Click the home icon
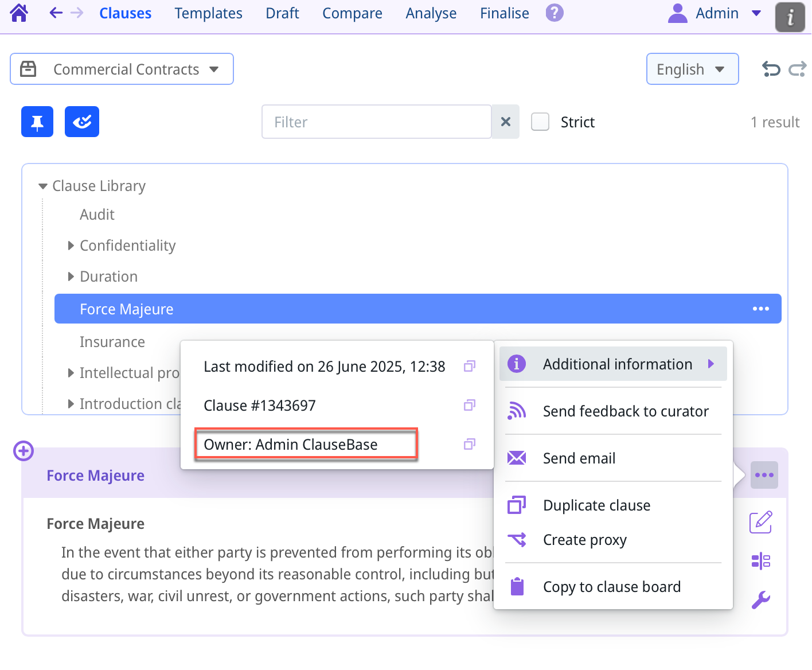This screenshot has width=812, height=670. click(x=19, y=13)
